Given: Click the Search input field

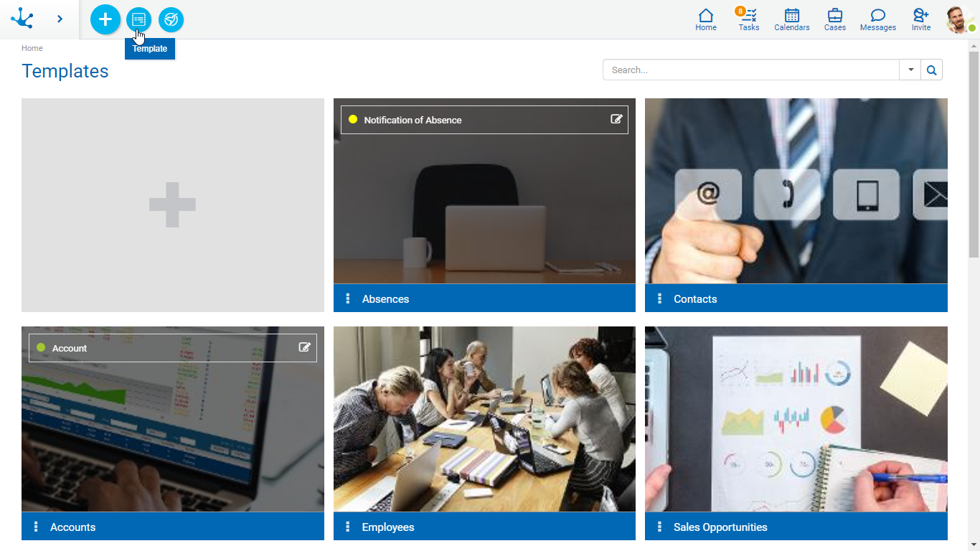Looking at the screenshot, I should (750, 70).
